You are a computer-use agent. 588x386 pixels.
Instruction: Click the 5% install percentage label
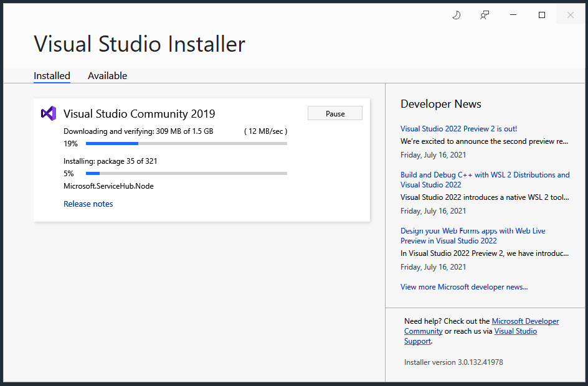point(69,174)
